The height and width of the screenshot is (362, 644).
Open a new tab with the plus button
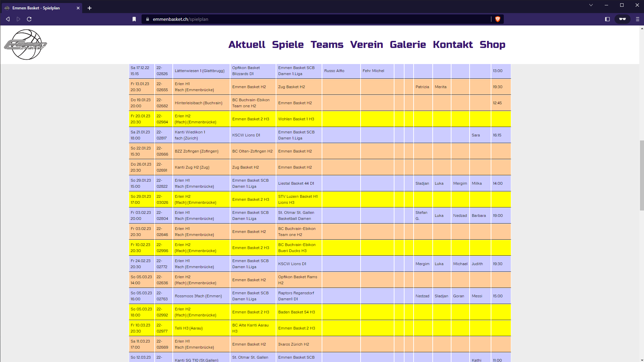click(90, 8)
